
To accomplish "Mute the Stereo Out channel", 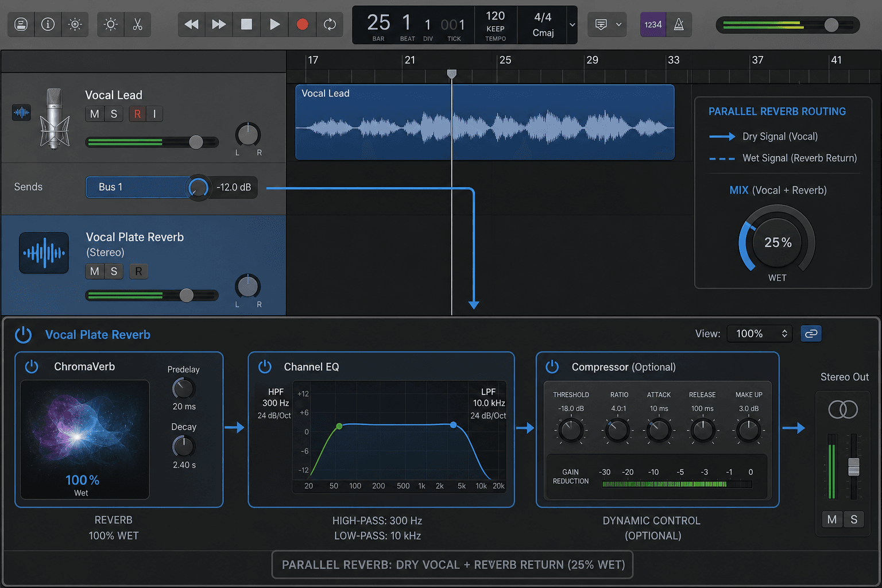I will pyautogui.click(x=832, y=520).
